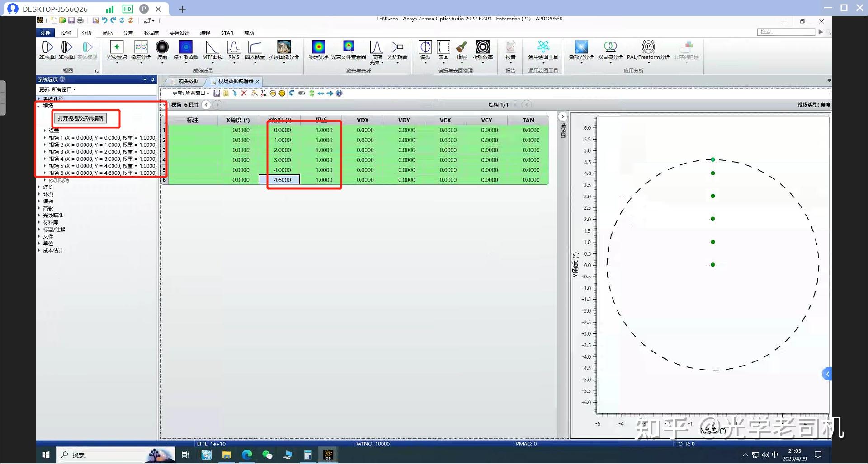Open Windows Start menu
Image resolution: width=868 pixels, height=464 pixels.
(x=46, y=455)
